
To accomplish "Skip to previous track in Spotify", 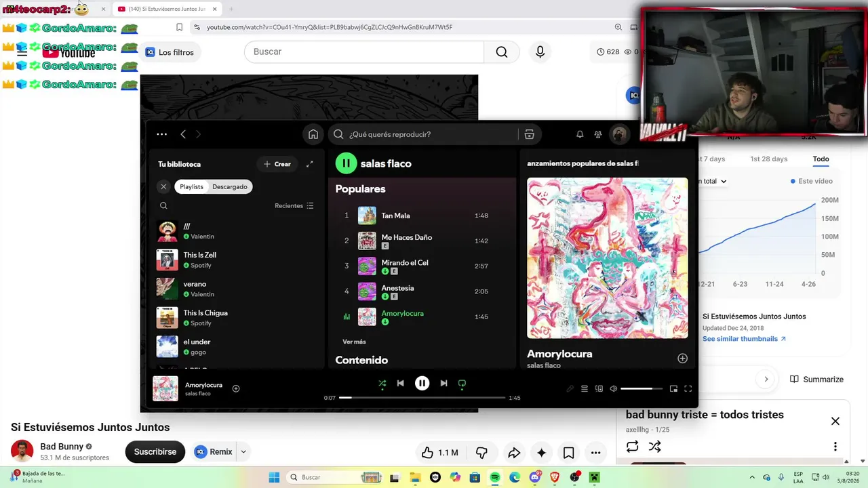I will point(401,383).
